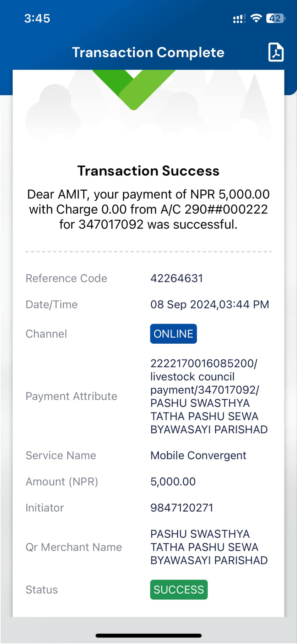This screenshot has height=644, width=297.
Task: Tap the SUCCESS status badge
Action: (179, 590)
